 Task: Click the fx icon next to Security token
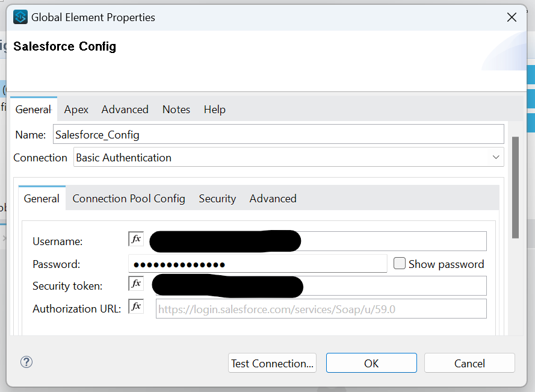tap(135, 283)
